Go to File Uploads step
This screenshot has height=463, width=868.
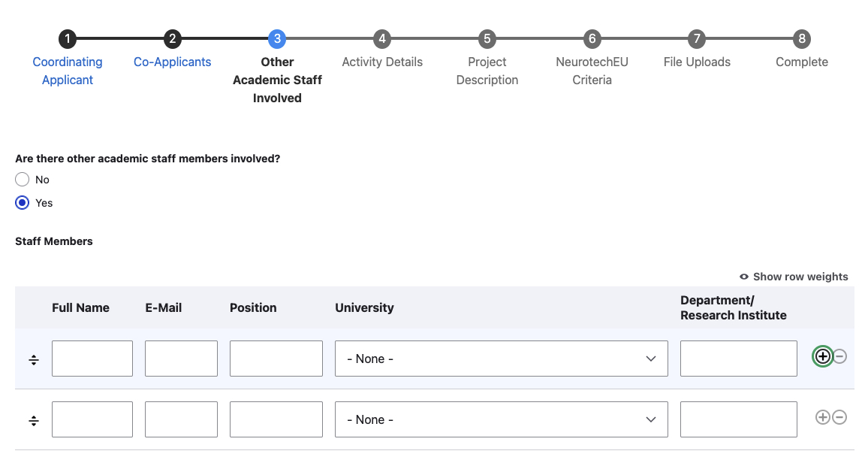[697, 62]
